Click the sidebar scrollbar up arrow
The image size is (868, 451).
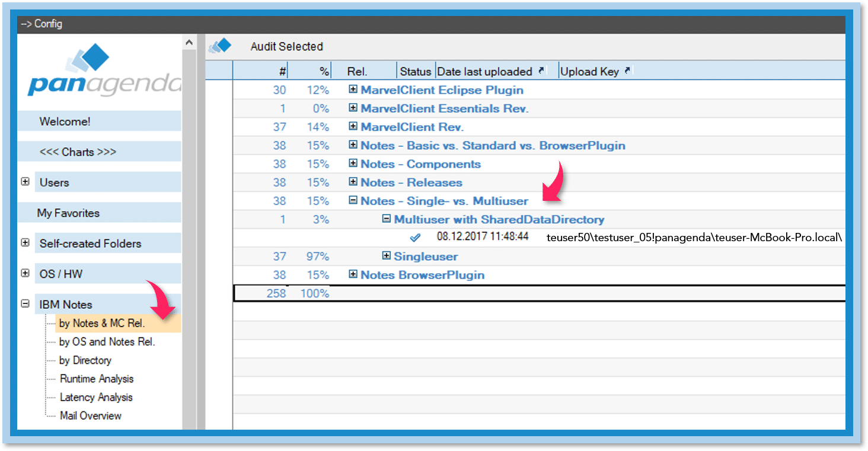coord(189,43)
